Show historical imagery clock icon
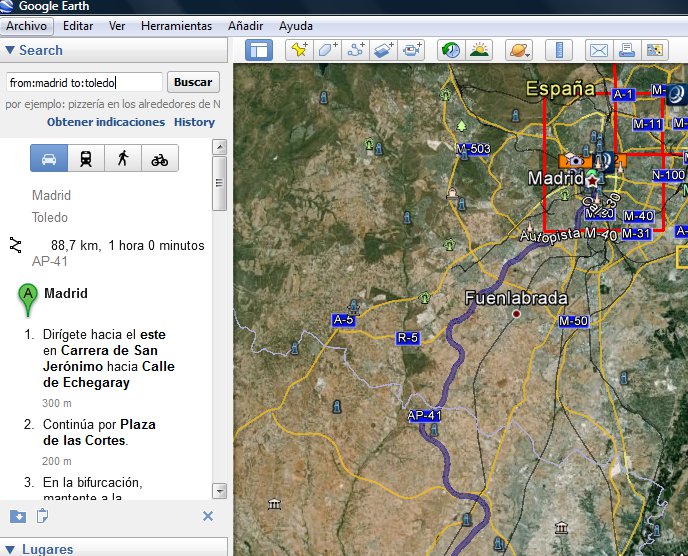688x556 pixels. 451,50
